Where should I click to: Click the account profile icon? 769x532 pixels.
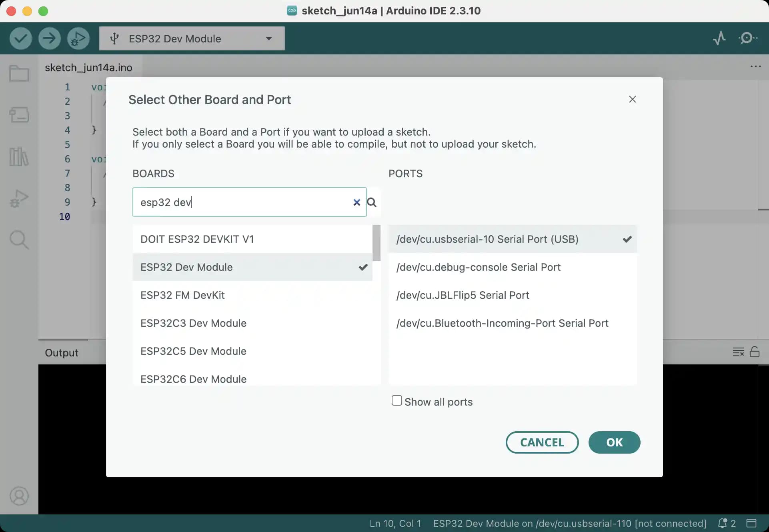[19, 496]
